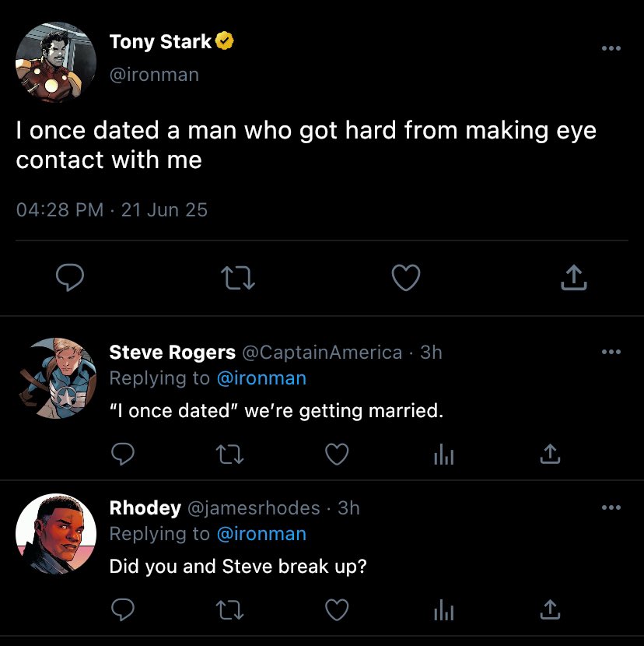The width and height of the screenshot is (644, 646).
Task: Open the @ironman link in Rhodey's reply
Action: pos(261,534)
